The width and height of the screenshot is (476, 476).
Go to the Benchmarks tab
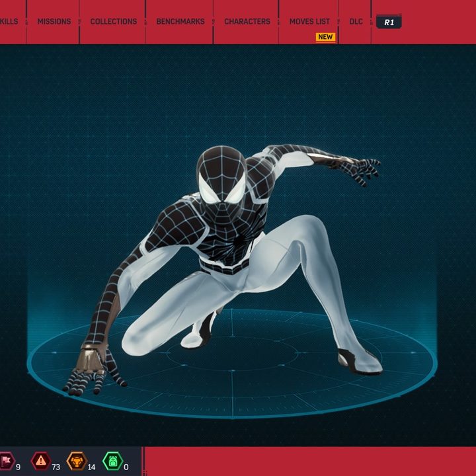[180, 22]
